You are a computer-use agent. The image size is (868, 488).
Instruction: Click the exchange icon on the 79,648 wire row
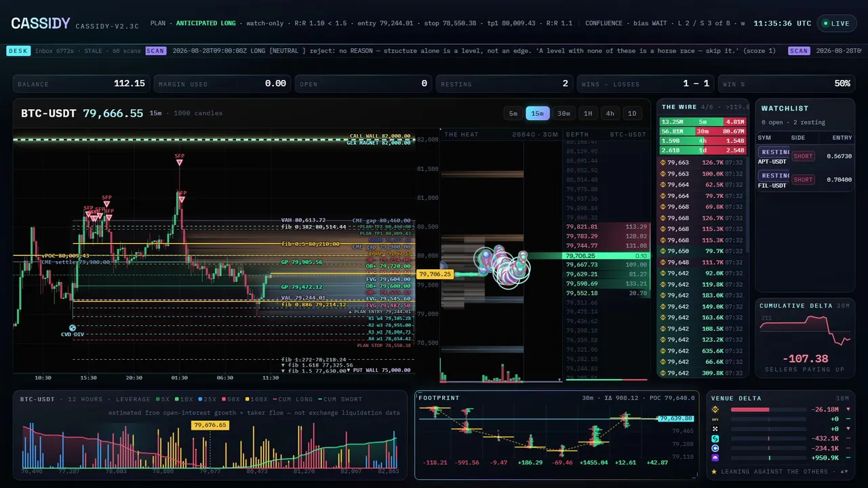click(x=663, y=262)
